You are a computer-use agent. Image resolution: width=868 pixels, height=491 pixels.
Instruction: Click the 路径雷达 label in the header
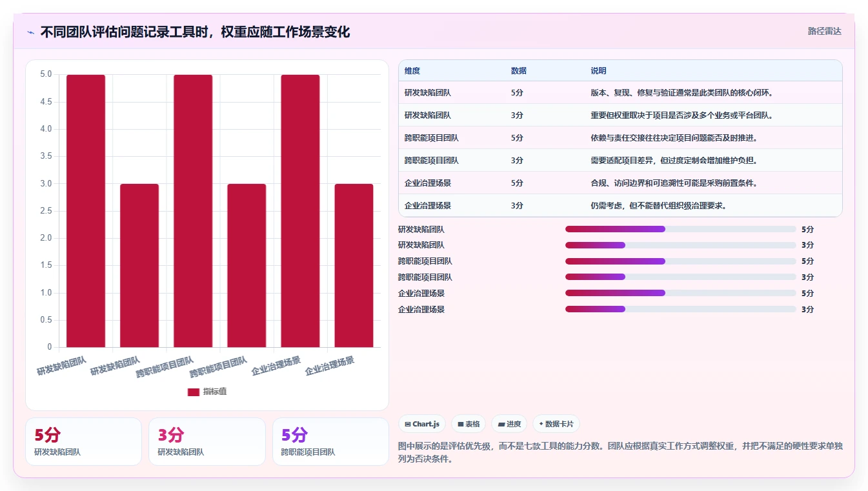824,31
